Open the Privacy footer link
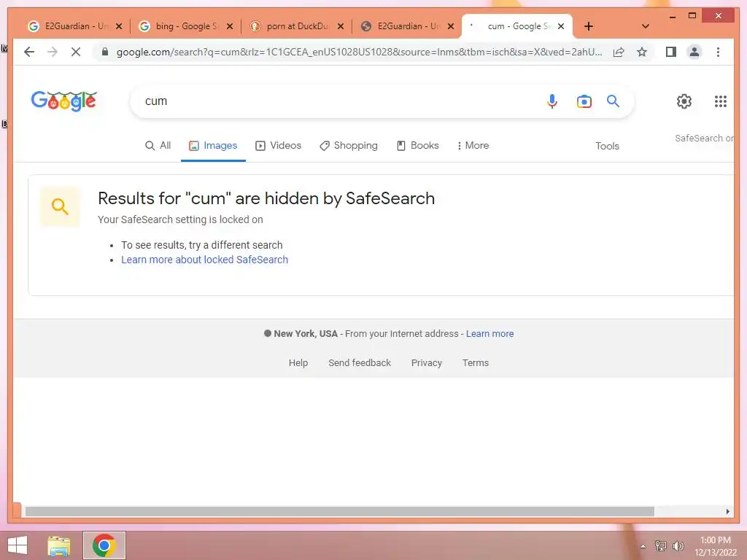Image resolution: width=747 pixels, height=560 pixels. coord(426,363)
